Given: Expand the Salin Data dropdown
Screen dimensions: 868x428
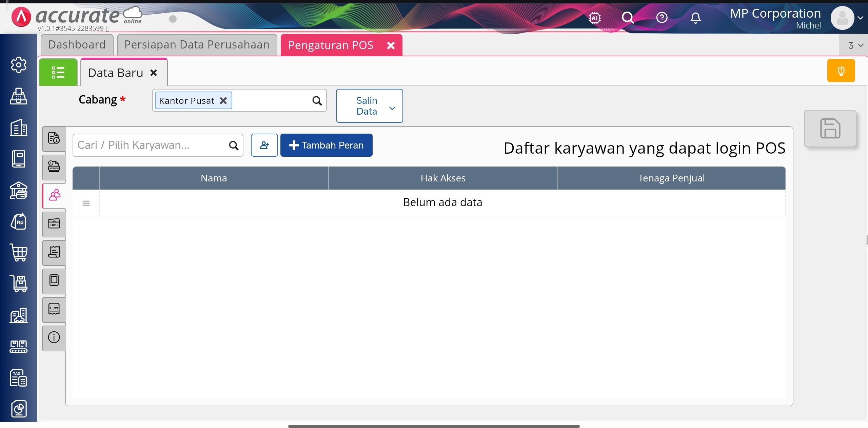Looking at the screenshot, I should (369, 106).
